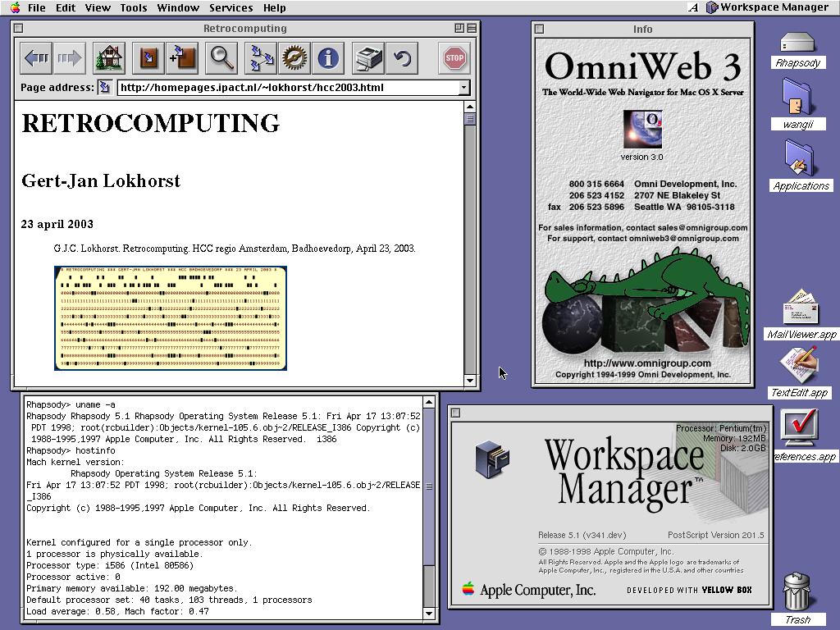Open the Workspace Manager application menu

768,7
